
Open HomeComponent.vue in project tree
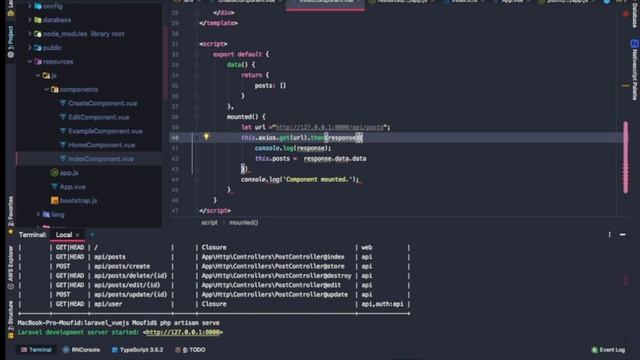click(101, 145)
